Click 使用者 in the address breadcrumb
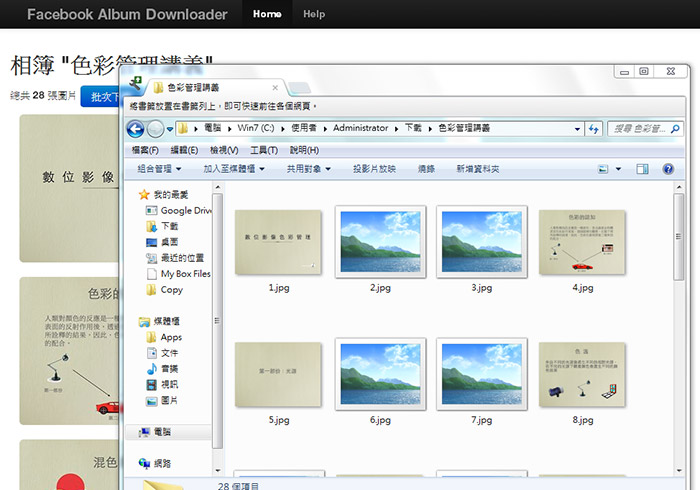 (304, 128)
